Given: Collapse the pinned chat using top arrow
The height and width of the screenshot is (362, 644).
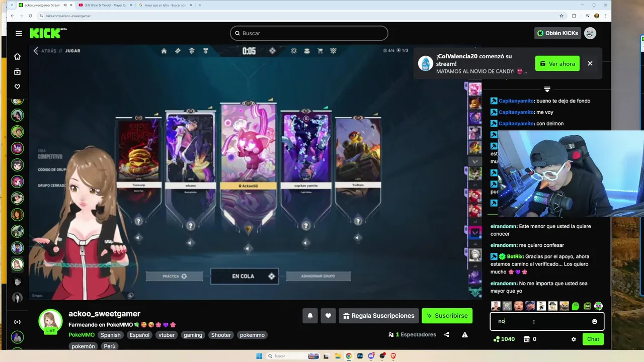Looking at the screenshot, I should click(x=547, y=89).
